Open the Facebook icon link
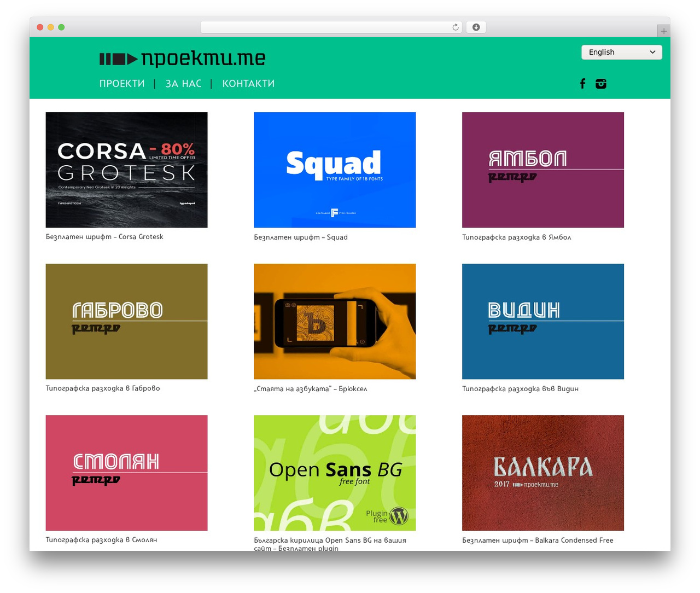This screenshot has height=593, width=700. 583,84
